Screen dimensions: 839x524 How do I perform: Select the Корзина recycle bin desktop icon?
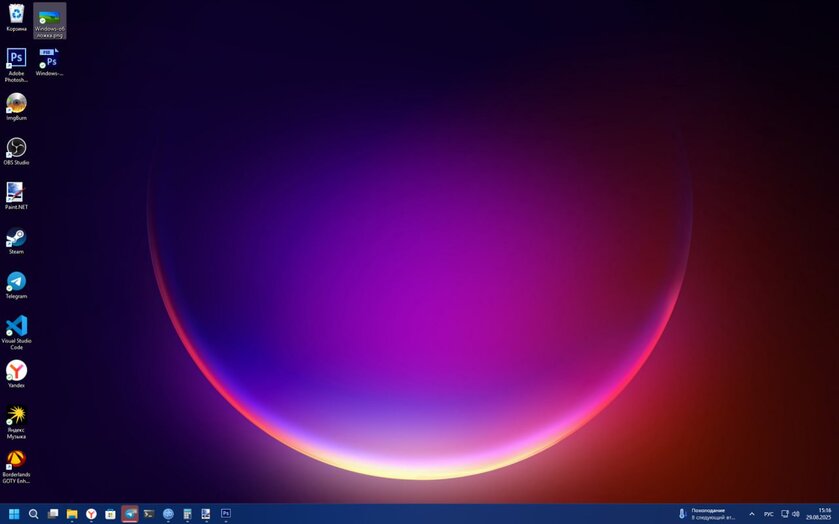[x=17, y=18]
